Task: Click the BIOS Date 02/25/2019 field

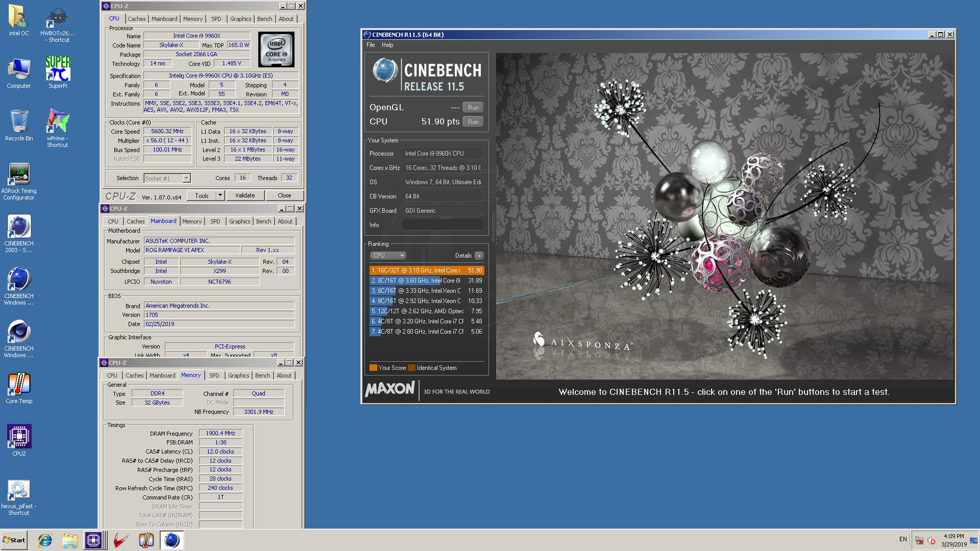Action: tap(219, 324)
